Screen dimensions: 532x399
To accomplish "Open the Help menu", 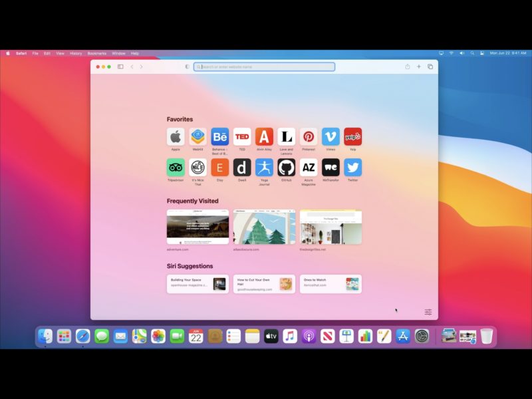I will (135, 53).
